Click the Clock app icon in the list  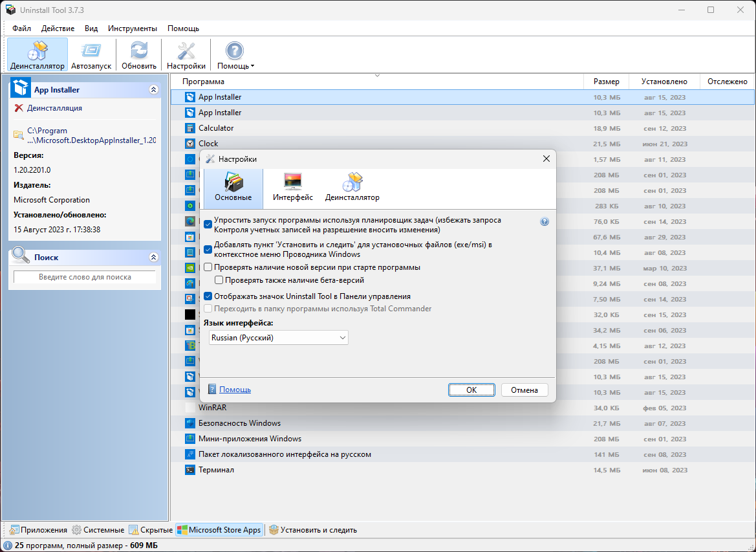tap(190, 143)
